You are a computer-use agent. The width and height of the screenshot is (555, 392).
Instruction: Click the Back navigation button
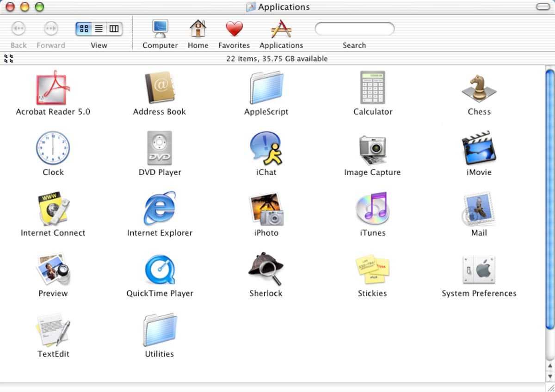pyautogui.click(x=18, y=29)
